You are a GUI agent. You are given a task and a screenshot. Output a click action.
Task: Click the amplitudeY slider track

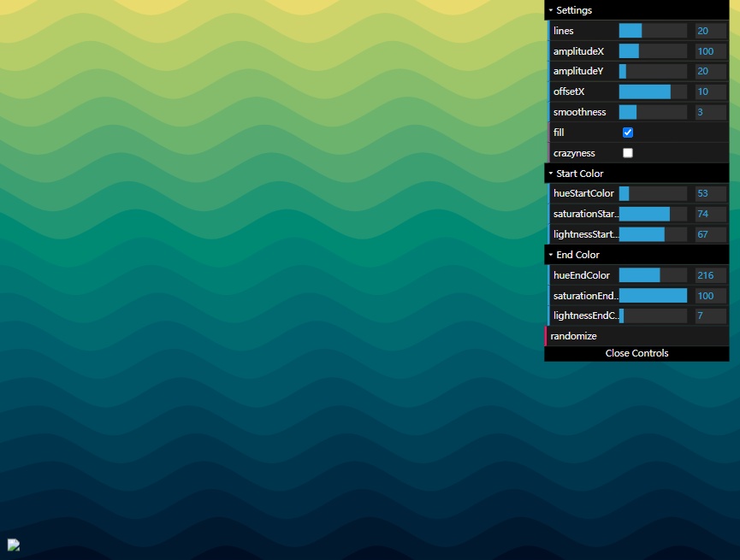653,72
